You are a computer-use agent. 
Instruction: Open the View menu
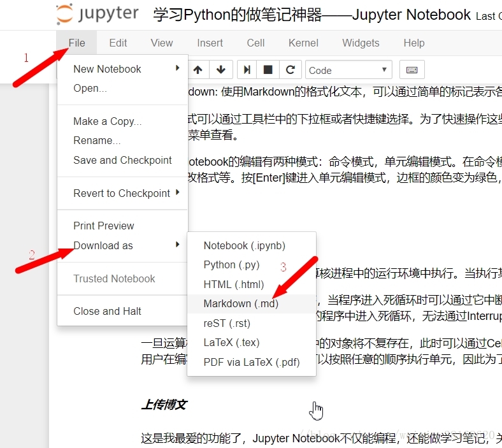[162, 43]
